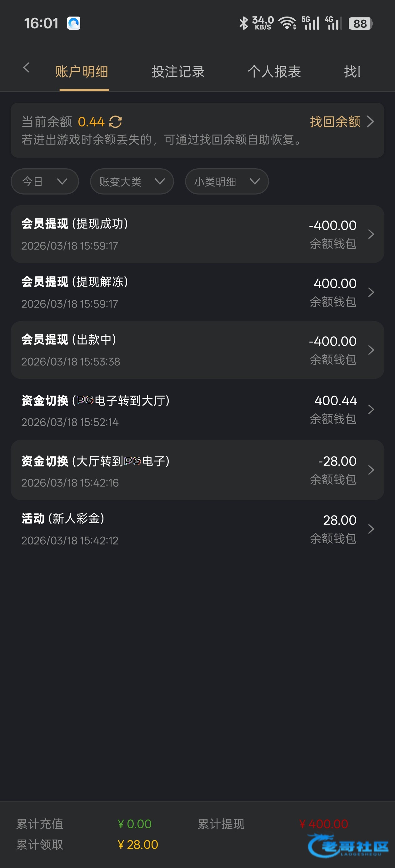This screenshot has width=395, height=868.
Task: Switch to the 投注记录 tab
Action: coord(178,72)
